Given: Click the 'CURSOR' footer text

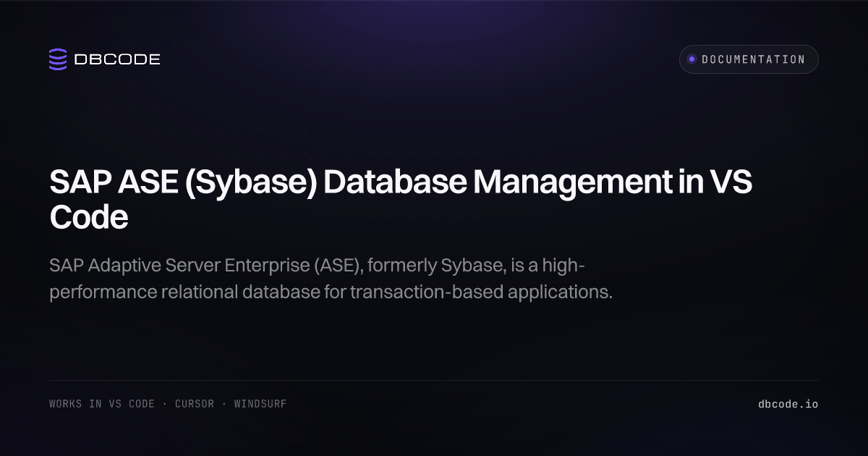Looking at the screenshot, I should coord(195,404).
